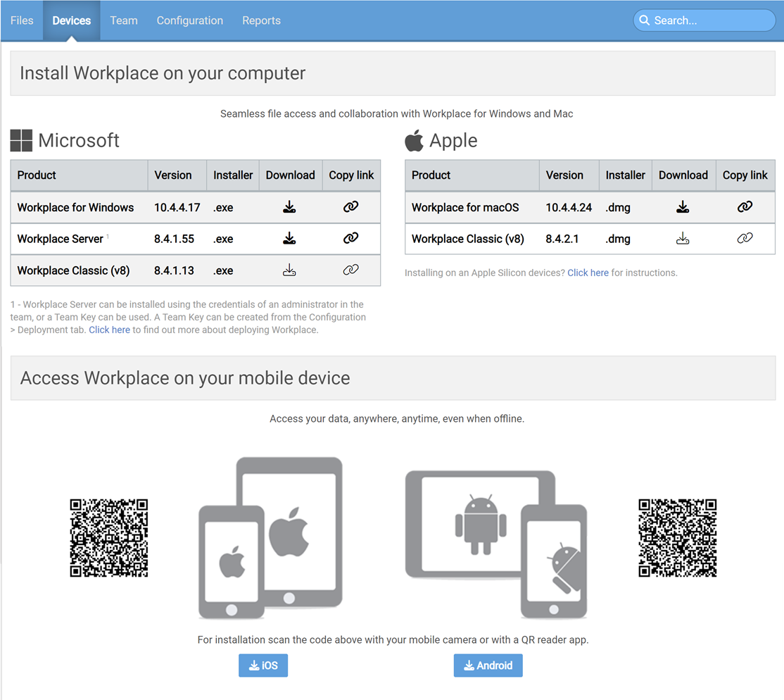This screenshot has height=700, width=784.
Task: Switch to the Team tab
Action: [x=124, y=20]
